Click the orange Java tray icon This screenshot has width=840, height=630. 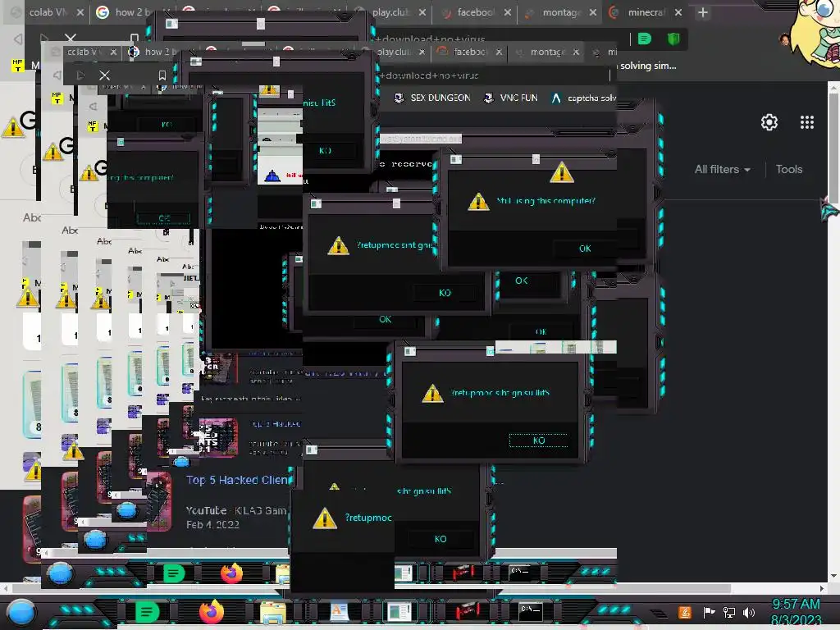684,612
